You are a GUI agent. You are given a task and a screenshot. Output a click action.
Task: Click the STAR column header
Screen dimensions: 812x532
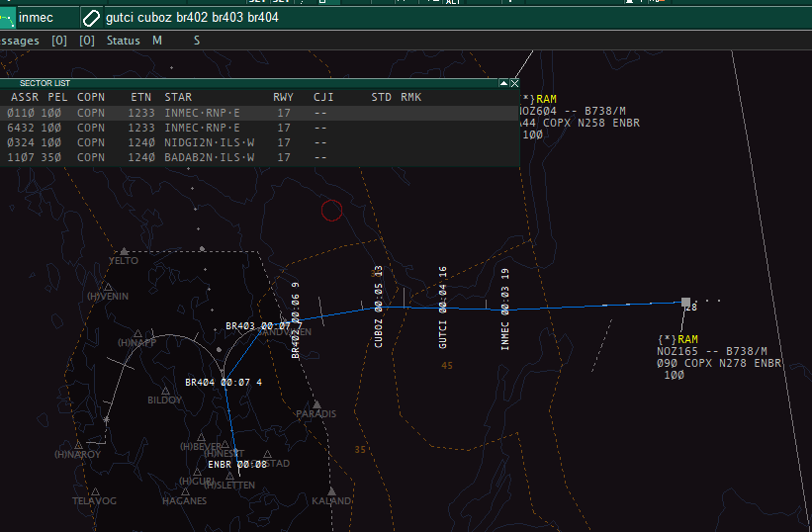[x=178, y=98]
